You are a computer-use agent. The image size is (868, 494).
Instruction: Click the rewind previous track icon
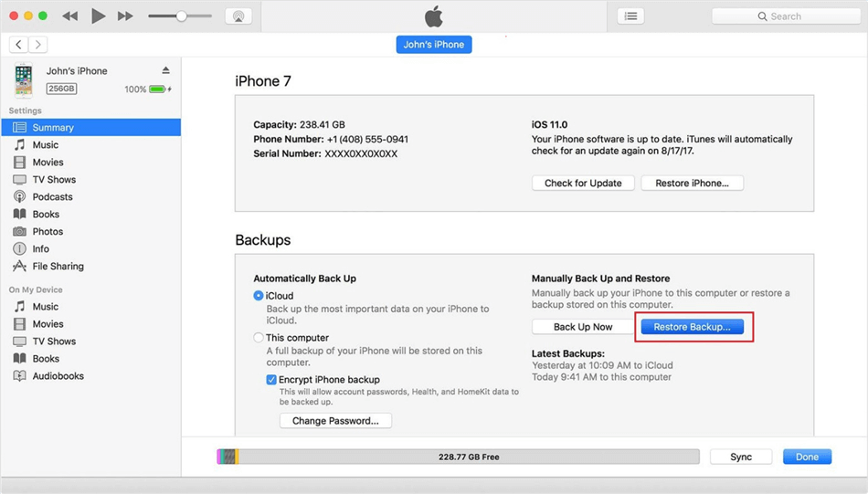pos(69,16)
